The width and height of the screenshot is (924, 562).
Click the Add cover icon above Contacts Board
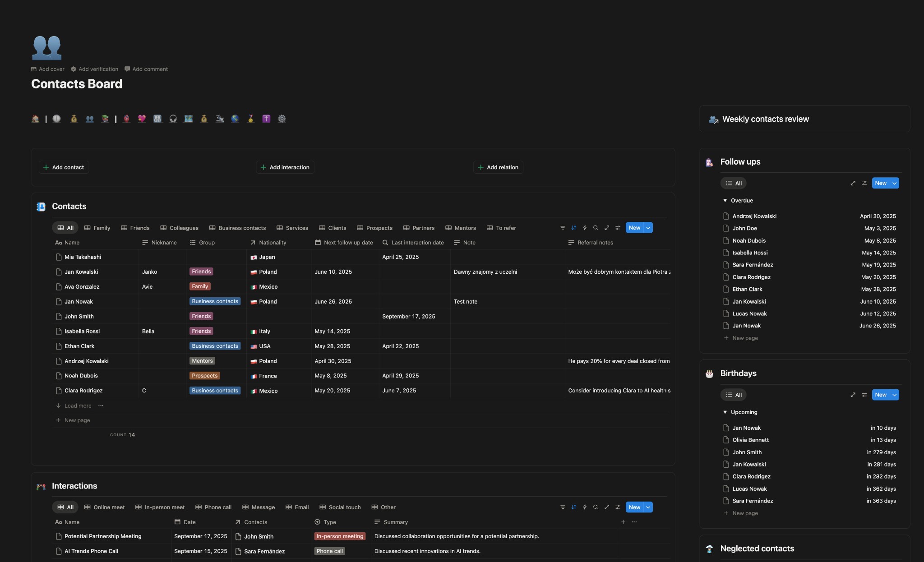[34, 69]
